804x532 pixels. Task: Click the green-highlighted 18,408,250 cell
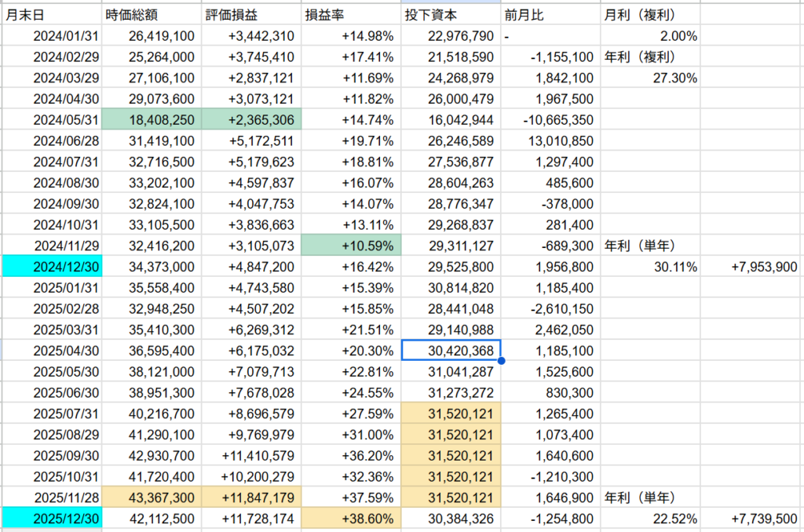click(151, 119)
